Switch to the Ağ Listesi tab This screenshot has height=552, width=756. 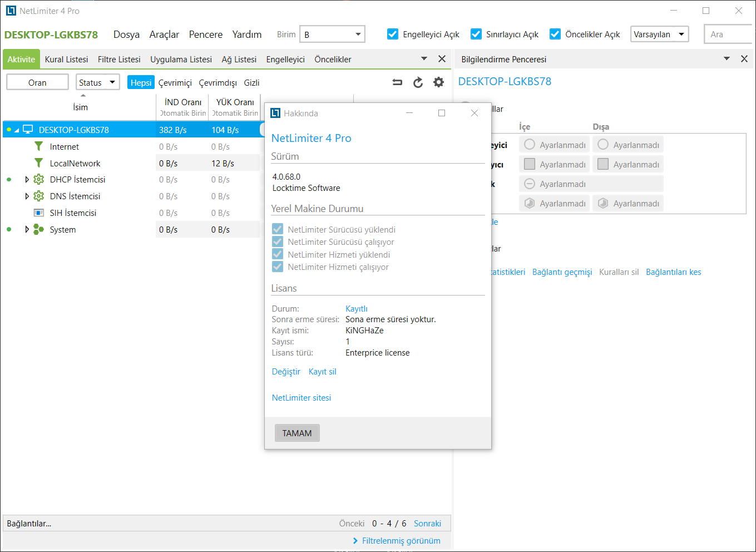[239, 59]
